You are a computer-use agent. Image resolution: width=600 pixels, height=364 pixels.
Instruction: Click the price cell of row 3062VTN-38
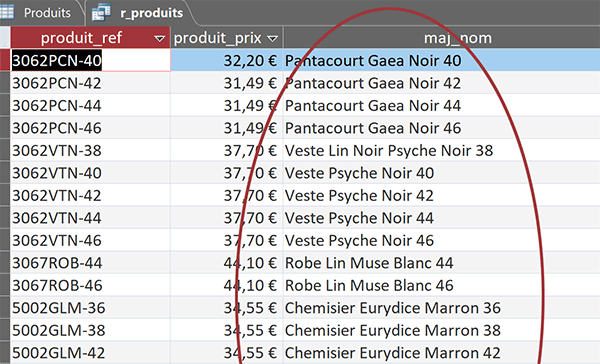pos(227,150)
